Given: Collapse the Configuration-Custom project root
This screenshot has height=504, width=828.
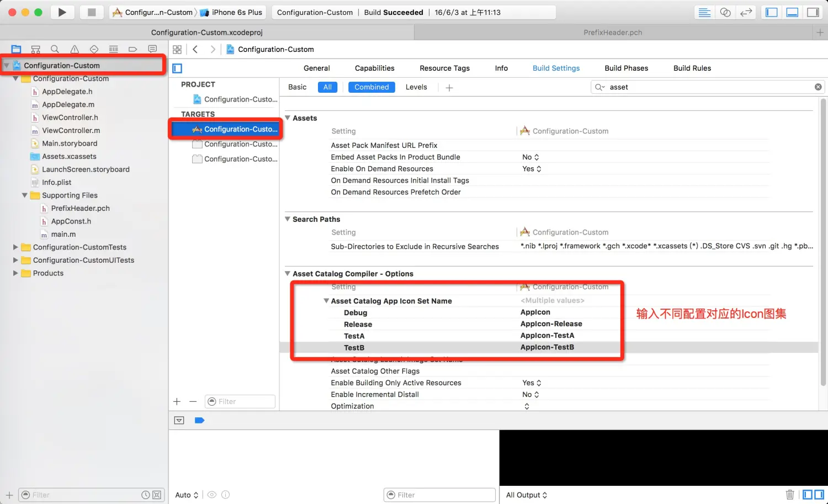Looking at the screenshot, I should 7,65.
